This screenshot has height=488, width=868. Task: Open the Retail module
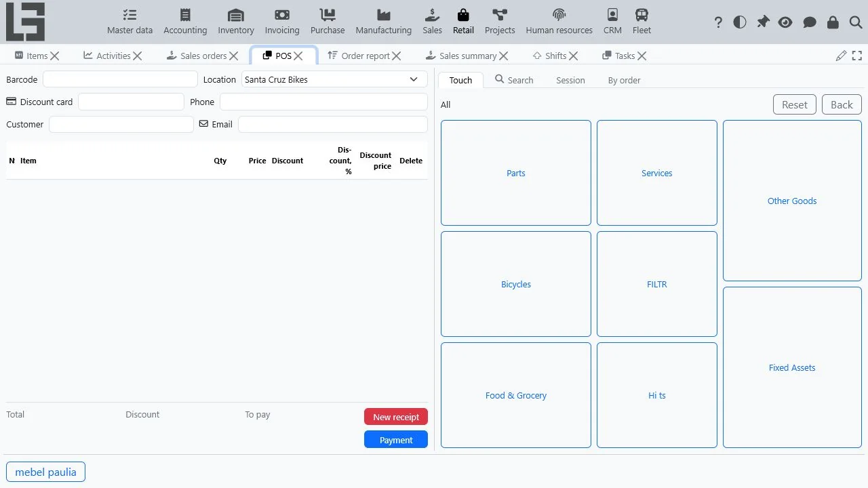[x=463, y=22]
